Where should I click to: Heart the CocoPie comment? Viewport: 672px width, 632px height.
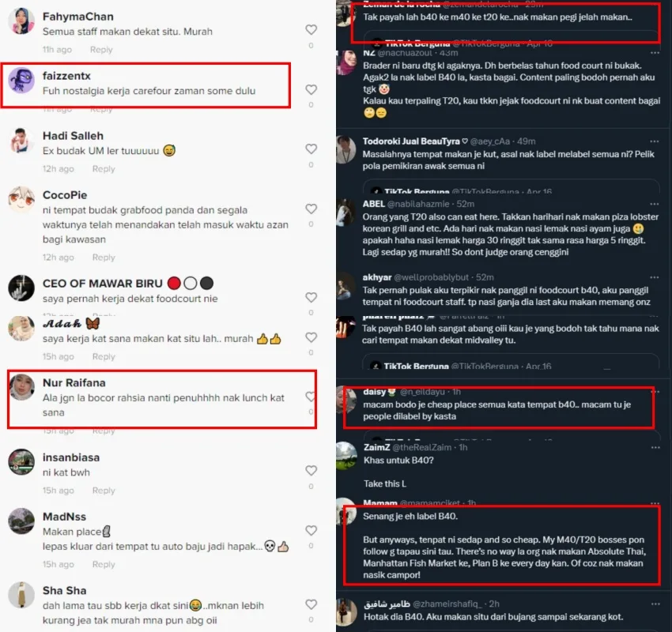click(x=311, y=209)
